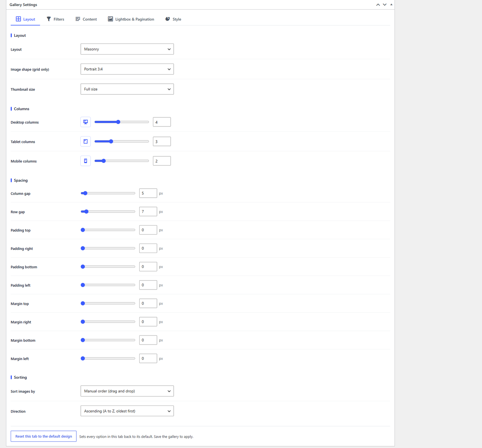This screenshot has width=482, height=448.
Task: Click Reset this tab to the default design
Action: (x=44, y=436)
